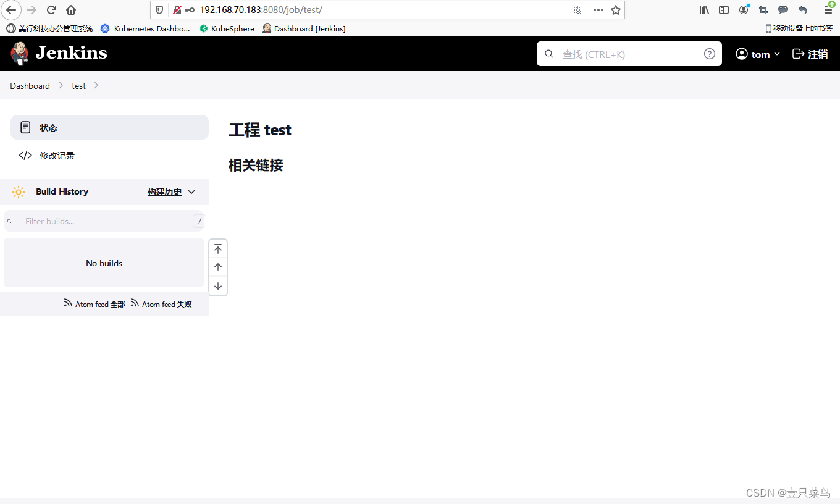Open the KubeSphere bookmark

(227, 28)
